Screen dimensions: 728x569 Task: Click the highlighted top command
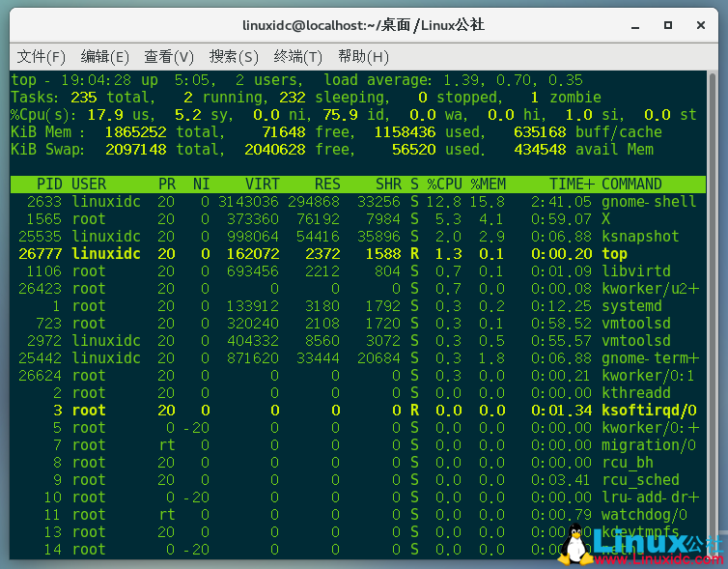pos(614,254)
